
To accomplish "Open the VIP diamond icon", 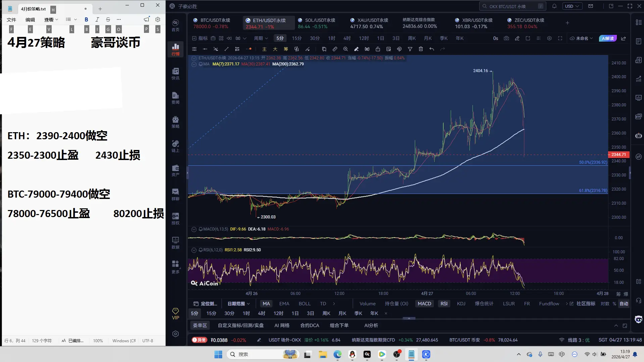I will [176, 314].
